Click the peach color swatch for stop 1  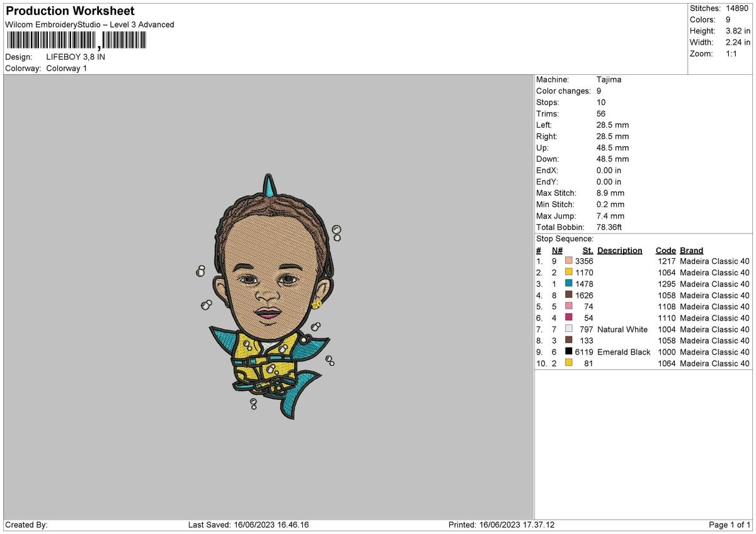tap(569, 261)
